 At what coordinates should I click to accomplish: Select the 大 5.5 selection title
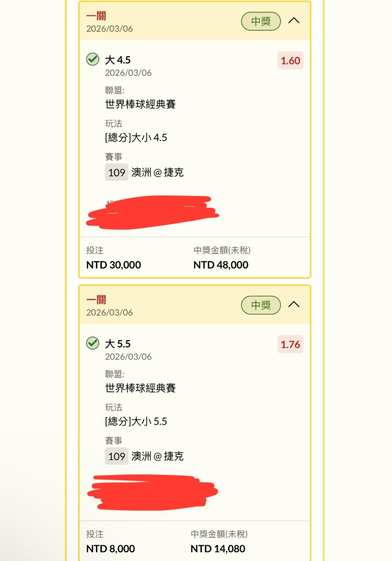118,344
